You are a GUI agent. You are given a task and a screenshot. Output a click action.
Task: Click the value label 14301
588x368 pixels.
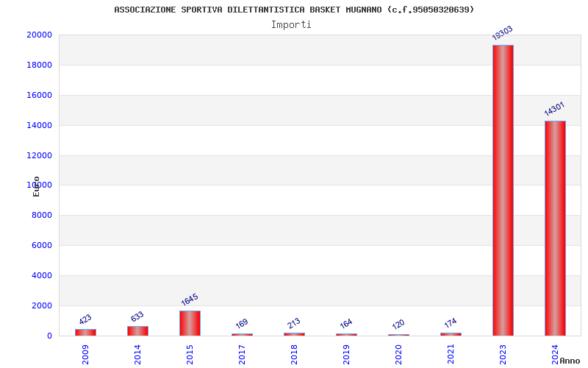(554, 109)
